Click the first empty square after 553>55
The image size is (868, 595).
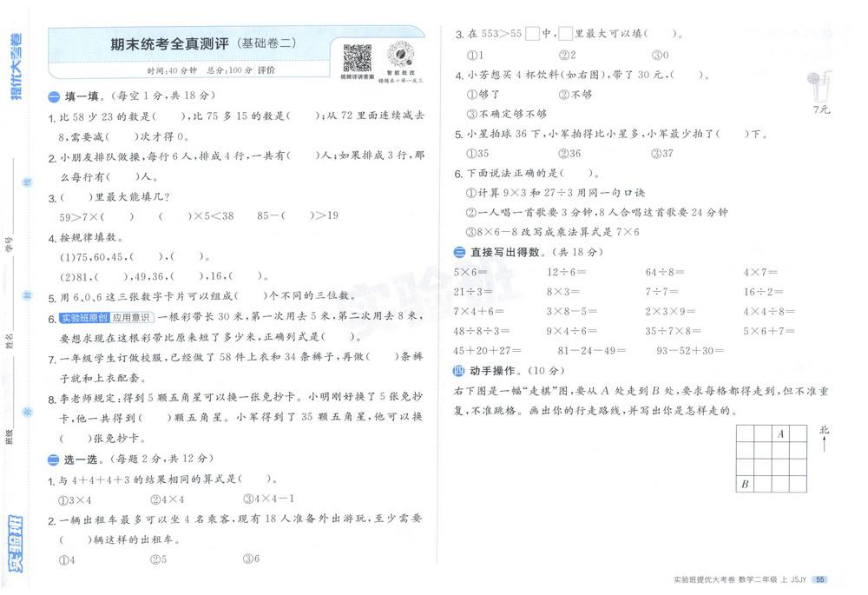coord(532,35)
